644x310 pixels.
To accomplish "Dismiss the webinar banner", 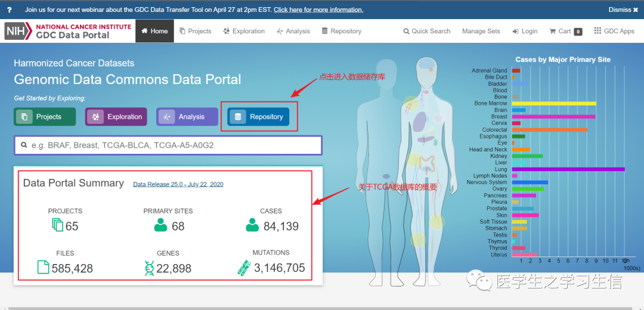I will tap(624, 10).
